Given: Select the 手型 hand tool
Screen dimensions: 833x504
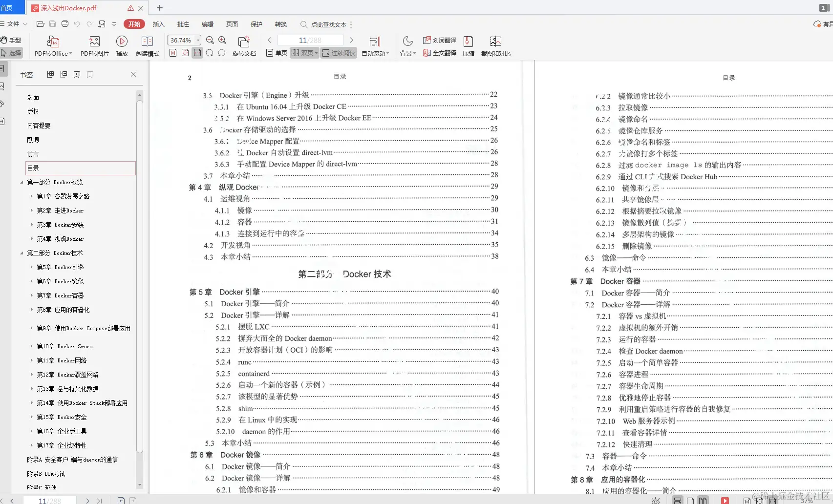Looking at the screenshot, I should (x=12, y=40).
